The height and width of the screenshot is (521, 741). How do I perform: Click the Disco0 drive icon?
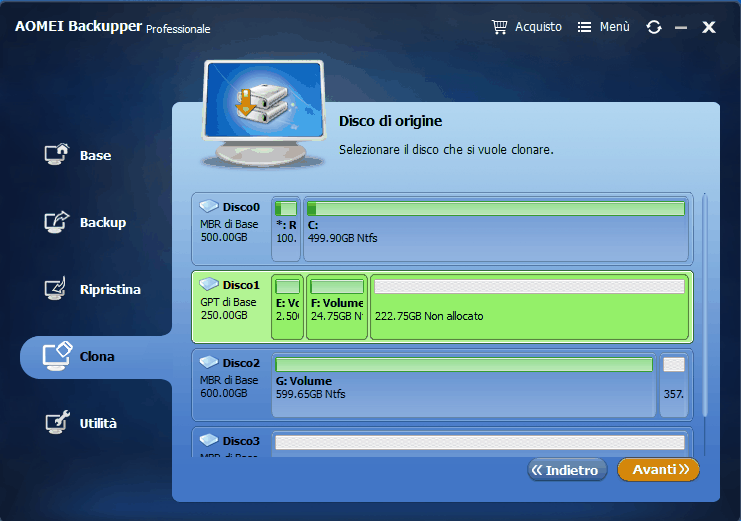pyautogui.click(x=208, y=206)
